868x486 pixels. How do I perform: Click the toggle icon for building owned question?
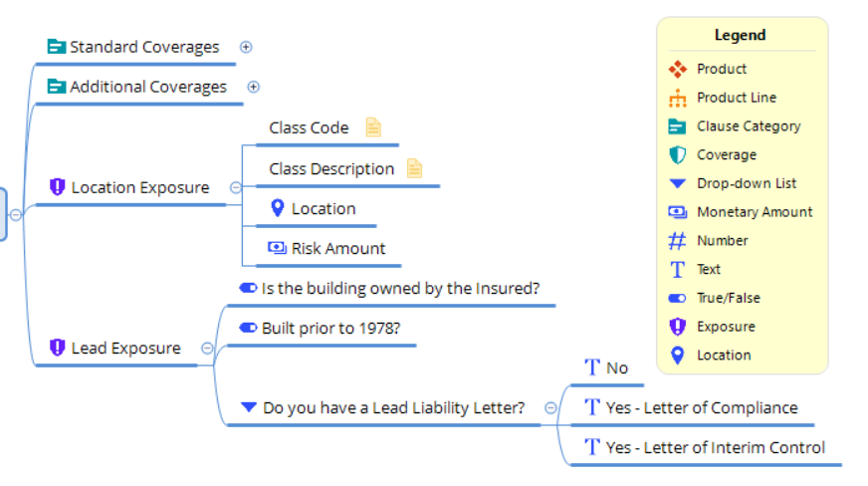click(248, 288)
